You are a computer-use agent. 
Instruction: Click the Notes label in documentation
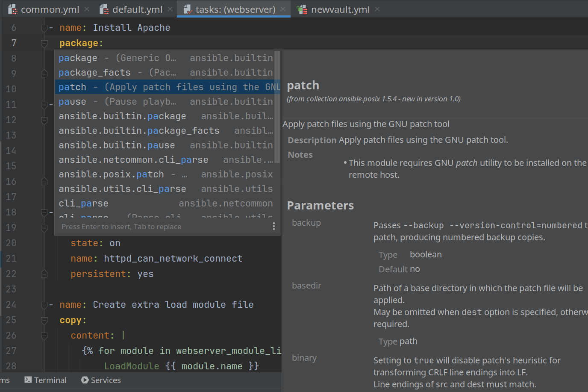(300, 155)
